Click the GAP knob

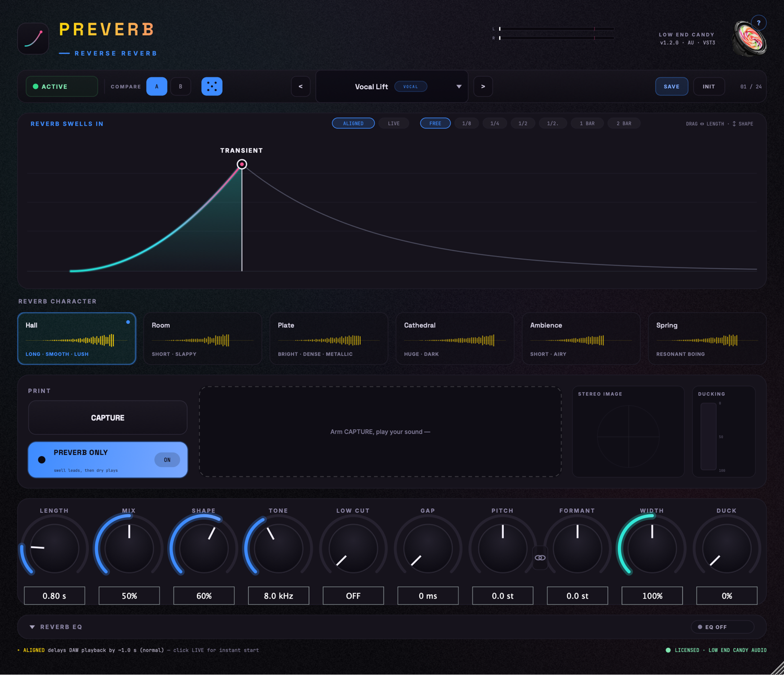[x=428, y=548]
